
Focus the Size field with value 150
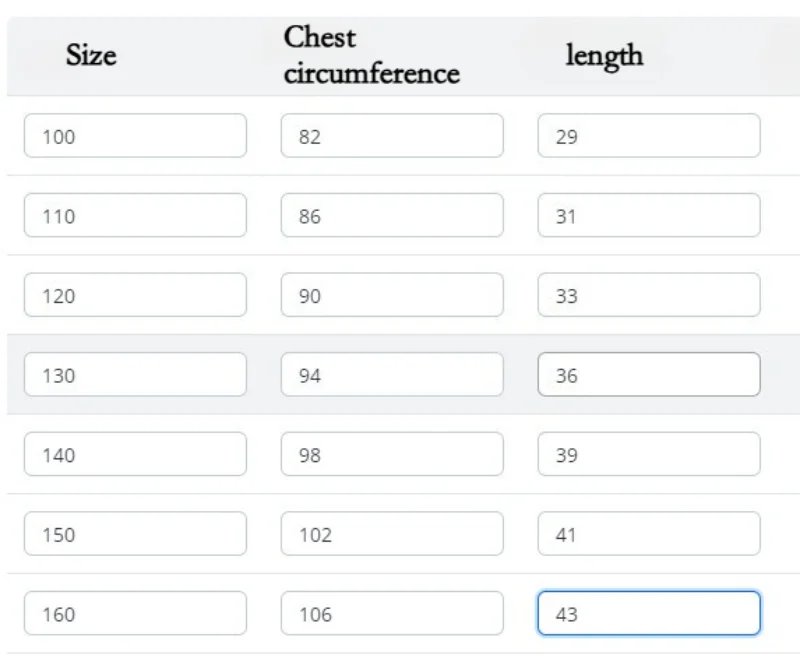[135, 534]
